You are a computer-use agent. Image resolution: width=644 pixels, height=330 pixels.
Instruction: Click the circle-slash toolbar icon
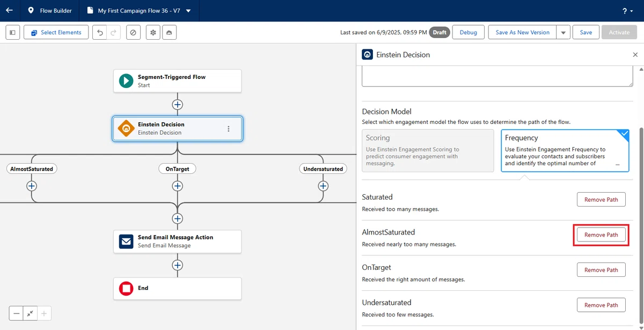(x=134, y=32)
